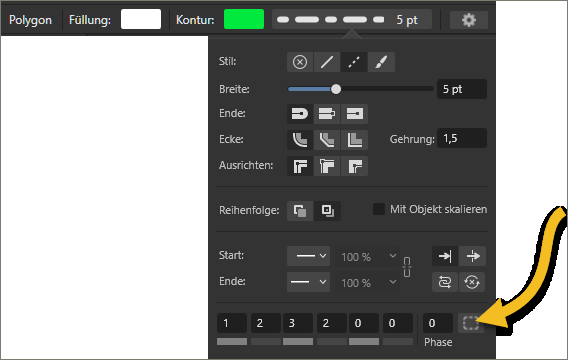
Task: Click the white Füllung color swatch
Action: pyautogui.click(x=141, y=19)
